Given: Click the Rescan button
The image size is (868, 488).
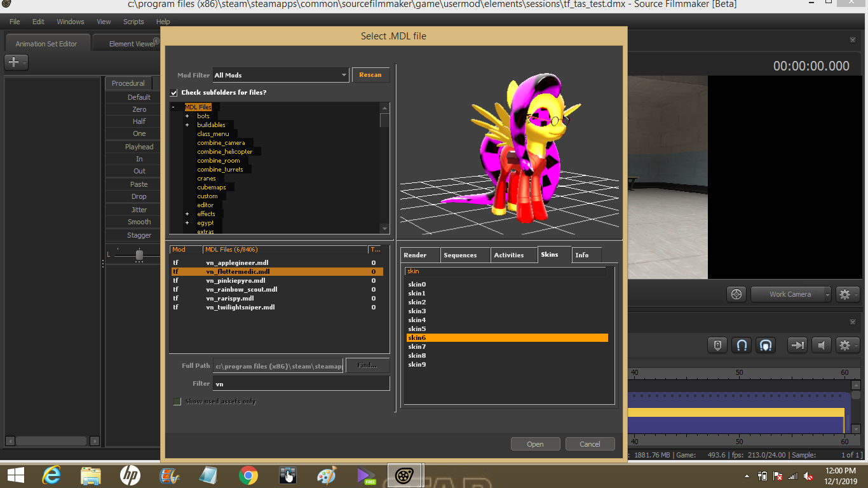Looking at the screenshot, I should click(370, 75).
